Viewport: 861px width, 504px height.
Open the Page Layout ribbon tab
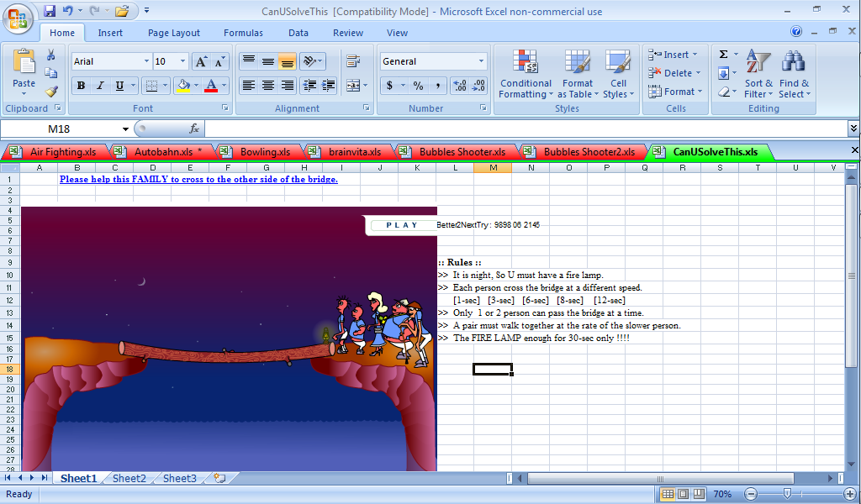[173, 33]
